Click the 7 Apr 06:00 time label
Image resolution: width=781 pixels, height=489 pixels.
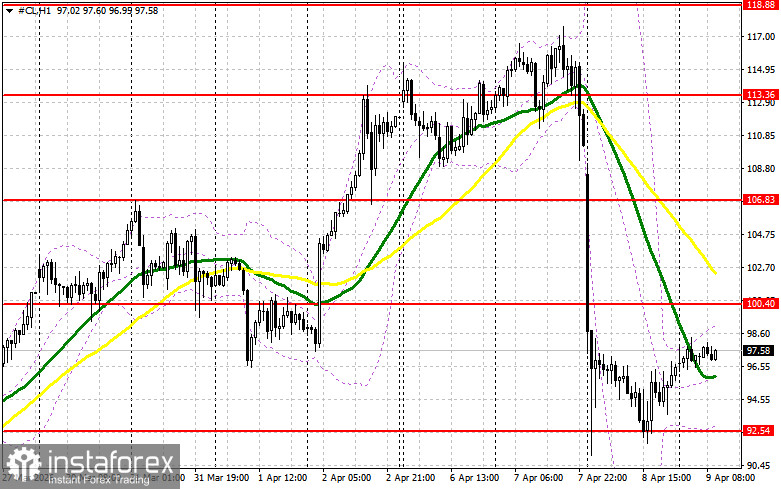pos(538,478)
